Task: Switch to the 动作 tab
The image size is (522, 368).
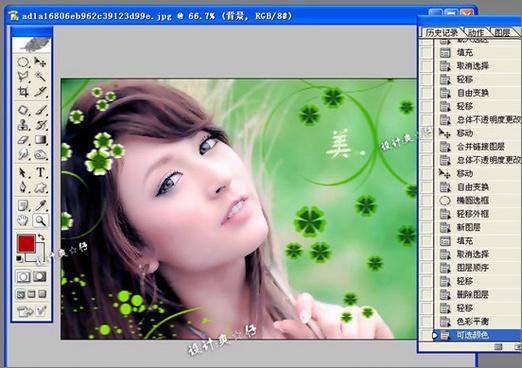Action: (476, 33)
